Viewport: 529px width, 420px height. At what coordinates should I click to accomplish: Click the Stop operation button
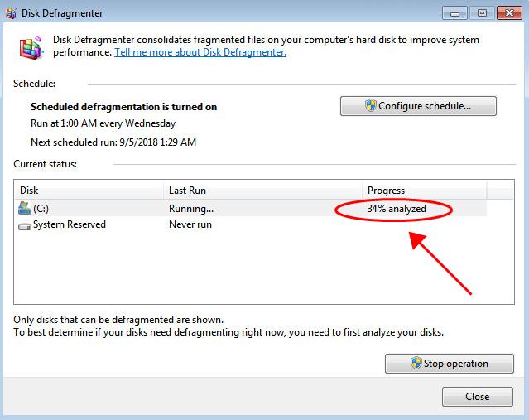(450, 364)
